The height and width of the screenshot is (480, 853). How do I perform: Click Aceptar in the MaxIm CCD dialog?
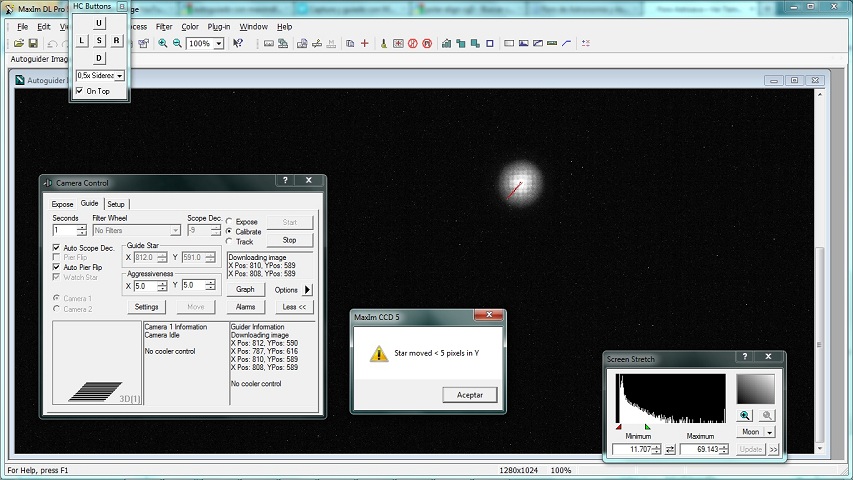[469, 395]
